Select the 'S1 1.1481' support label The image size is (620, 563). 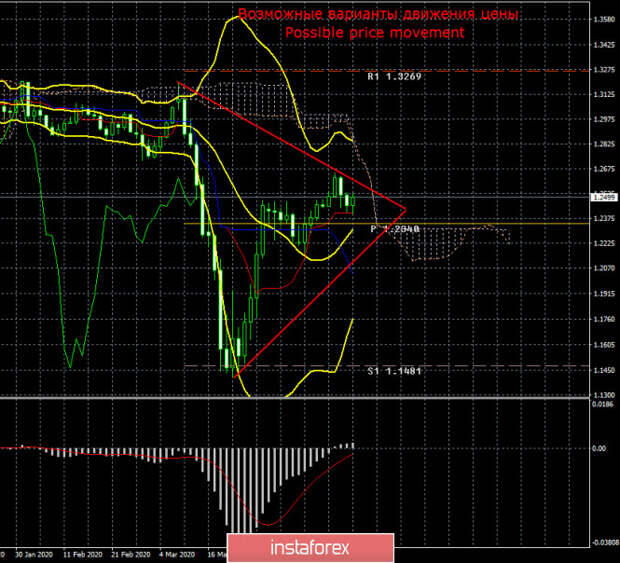(394, 371)
